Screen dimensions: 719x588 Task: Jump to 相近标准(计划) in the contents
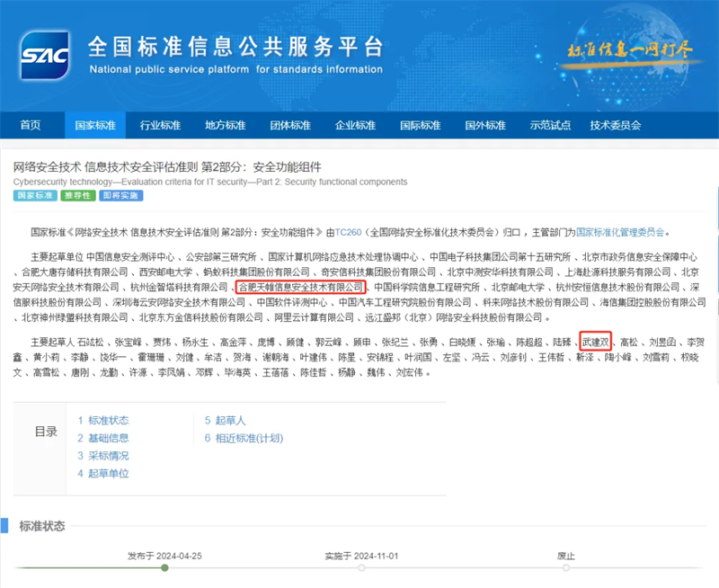(x=248, y=438)
